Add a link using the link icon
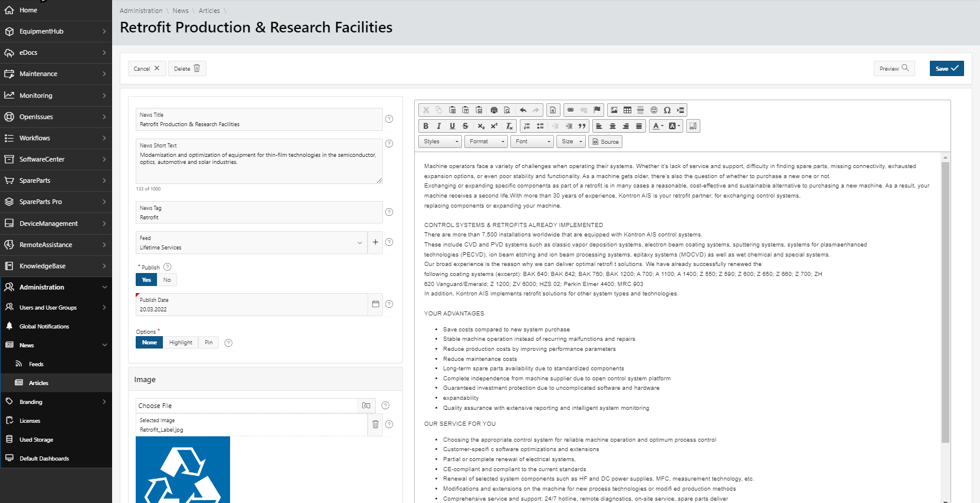 [x=571, y=110]
